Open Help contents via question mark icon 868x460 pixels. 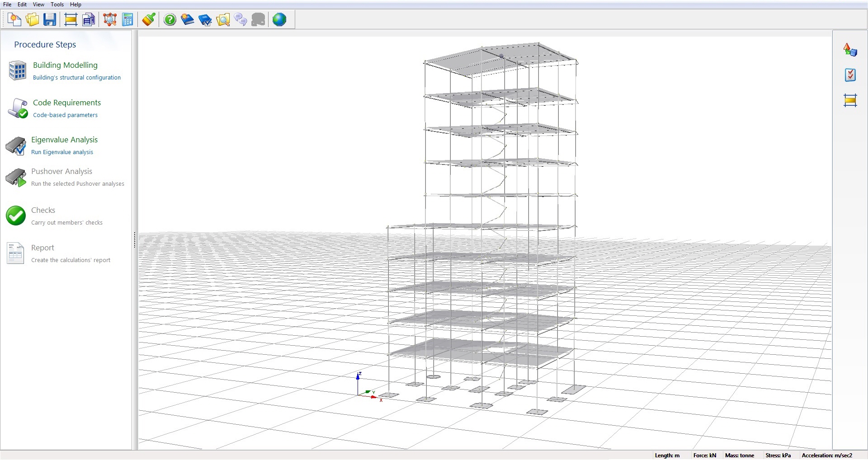(x=170, y=19)
